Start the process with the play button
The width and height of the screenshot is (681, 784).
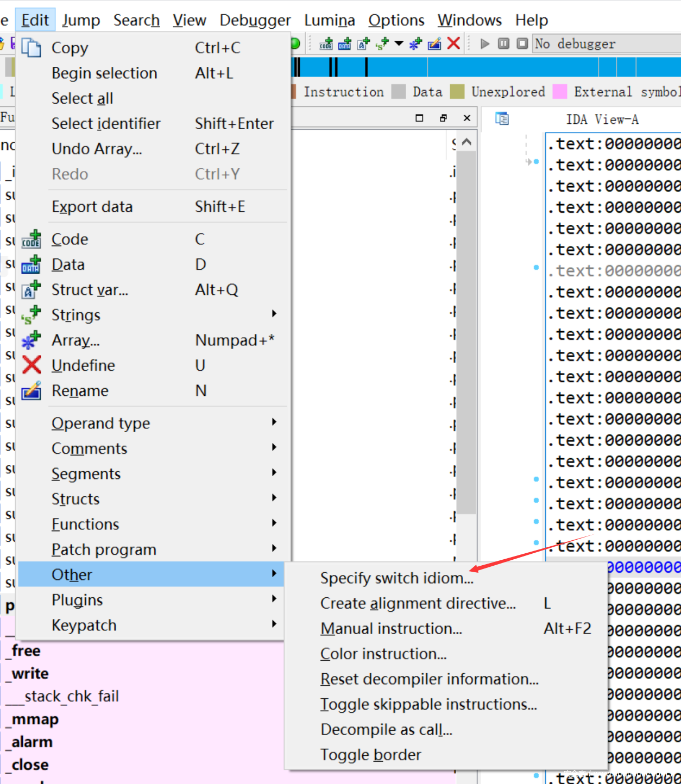(x=485, y=43)
